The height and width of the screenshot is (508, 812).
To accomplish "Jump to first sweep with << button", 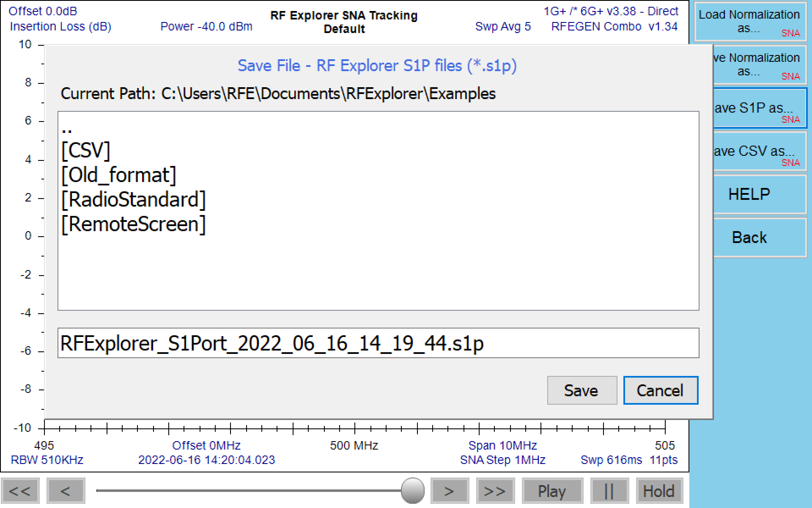I will click(20, 491).
